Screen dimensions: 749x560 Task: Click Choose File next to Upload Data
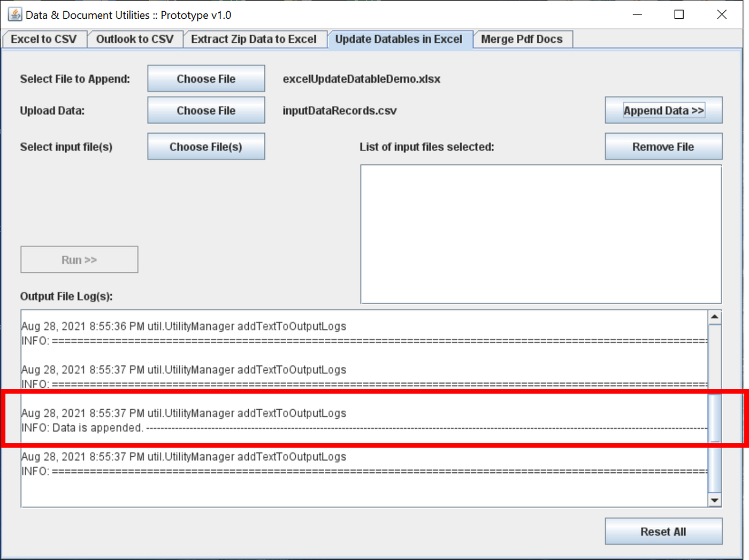pos(206,110)
